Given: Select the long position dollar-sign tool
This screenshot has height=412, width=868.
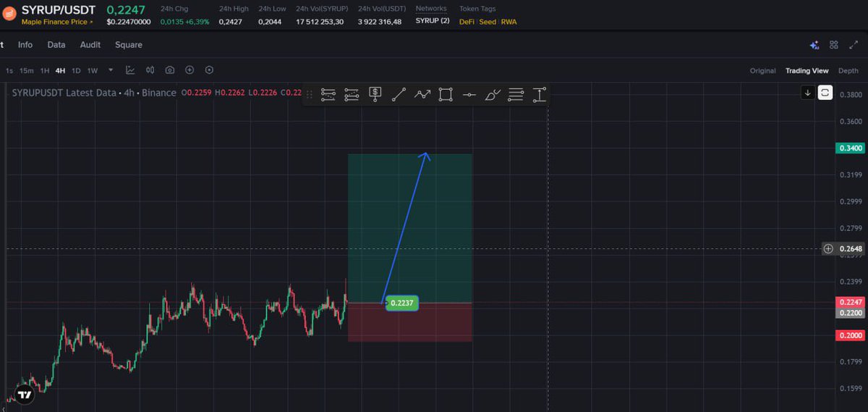Looking at the screenshot, I should (x=375, y=94).
